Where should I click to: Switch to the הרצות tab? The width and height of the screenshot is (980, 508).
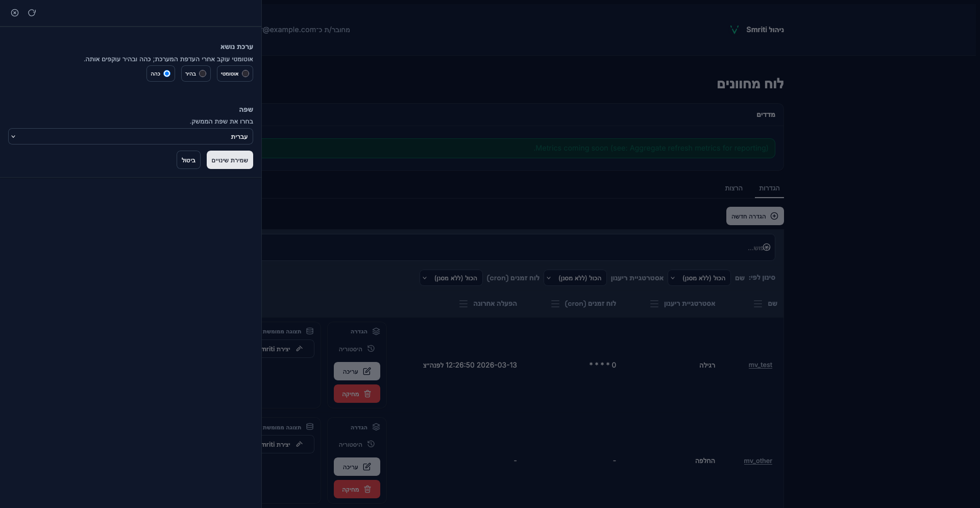733,188
